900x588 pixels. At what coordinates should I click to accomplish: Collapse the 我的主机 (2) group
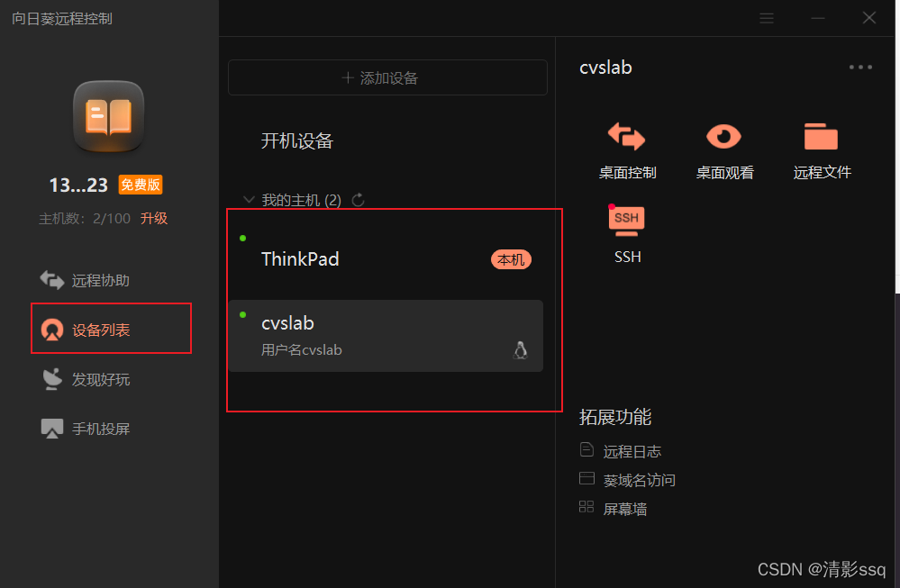point(249,200)
